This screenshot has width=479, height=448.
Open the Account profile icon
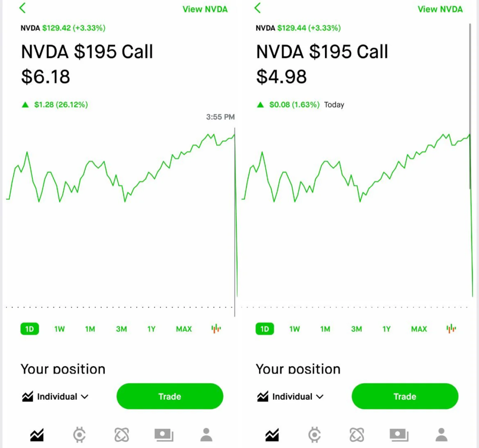click(206, 435)
